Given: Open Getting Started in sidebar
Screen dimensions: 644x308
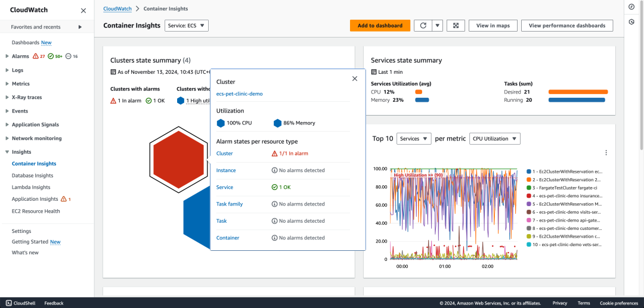Looking at the screenshot, I should (30, 242).
